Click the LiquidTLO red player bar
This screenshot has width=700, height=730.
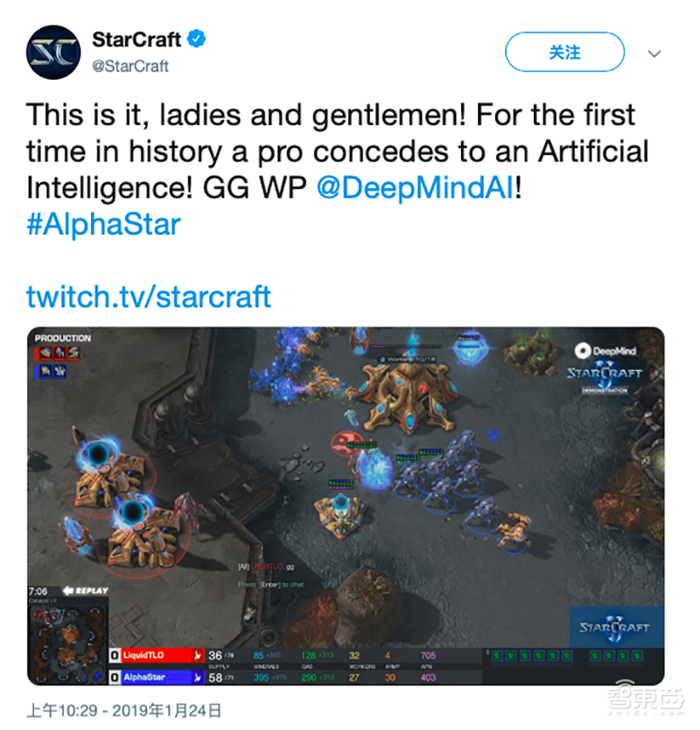coord(157,656)
